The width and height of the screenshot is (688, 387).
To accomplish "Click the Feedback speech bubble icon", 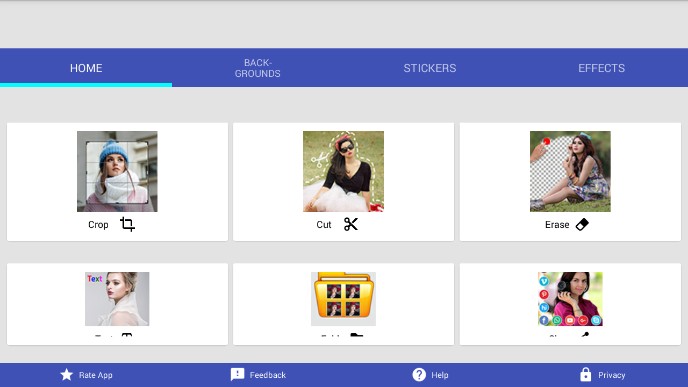I will click(237, 375).
